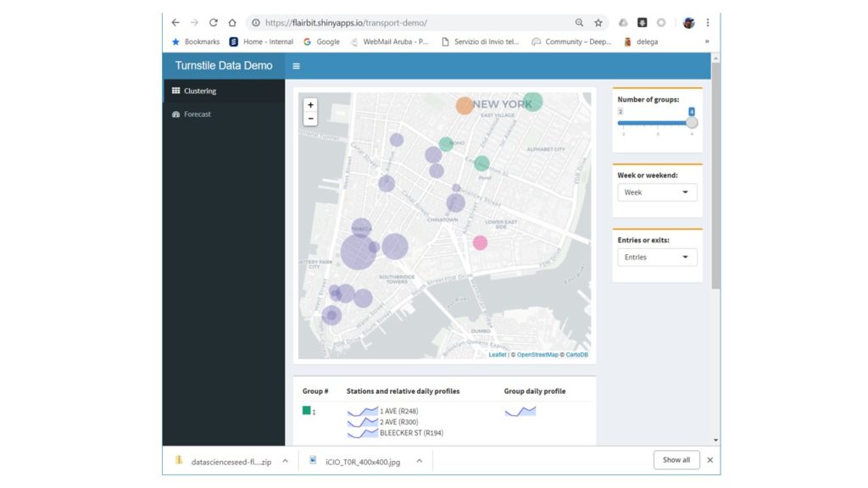Click the pink station circle on the map
Image resolution: width=868 pixels, height=488 pixels.
[480, 242]
